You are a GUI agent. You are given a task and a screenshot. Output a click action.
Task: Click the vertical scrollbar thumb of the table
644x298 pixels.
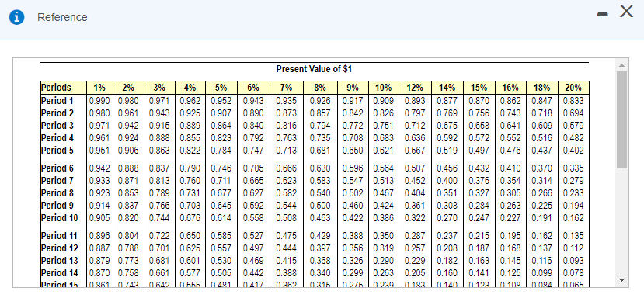621,120
